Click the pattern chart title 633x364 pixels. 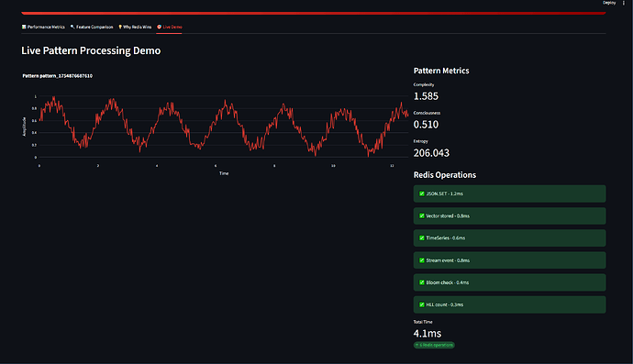57,76
